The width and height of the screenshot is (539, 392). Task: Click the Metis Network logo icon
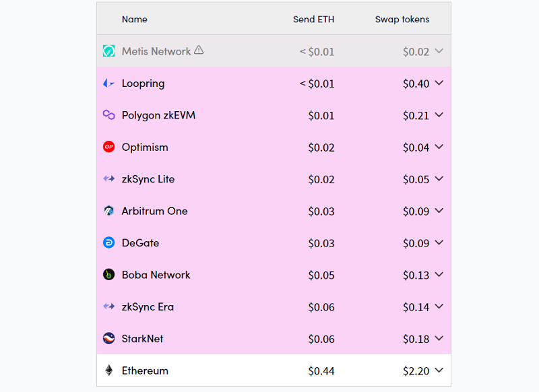pyautogui.click(x=108, y=51)
